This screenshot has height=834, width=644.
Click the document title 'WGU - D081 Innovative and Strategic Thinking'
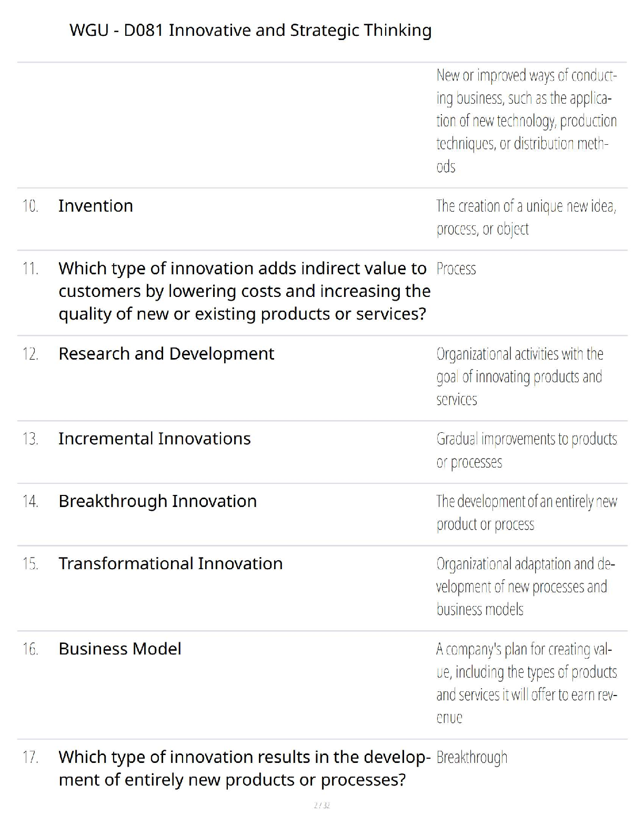pos(250,31)
